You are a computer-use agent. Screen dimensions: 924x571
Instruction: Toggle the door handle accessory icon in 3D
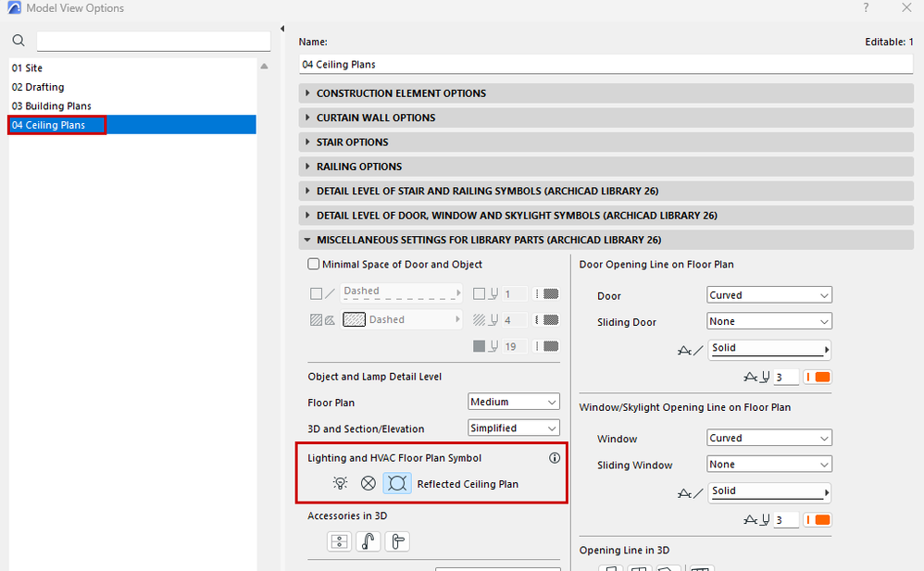(x=396, y=541)
